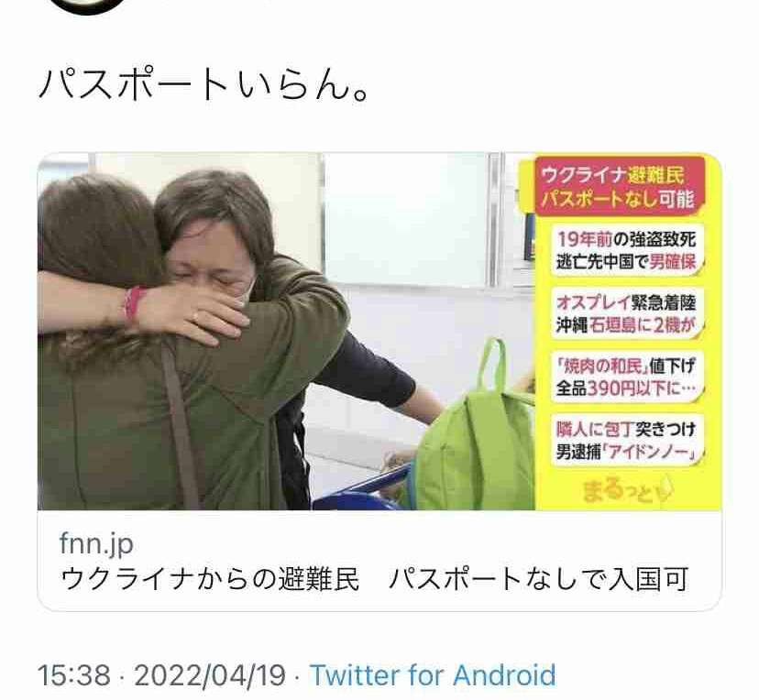Click the 2022/04/19 date
Viewport: 759px width, 700px height.
tap(210, 675)
